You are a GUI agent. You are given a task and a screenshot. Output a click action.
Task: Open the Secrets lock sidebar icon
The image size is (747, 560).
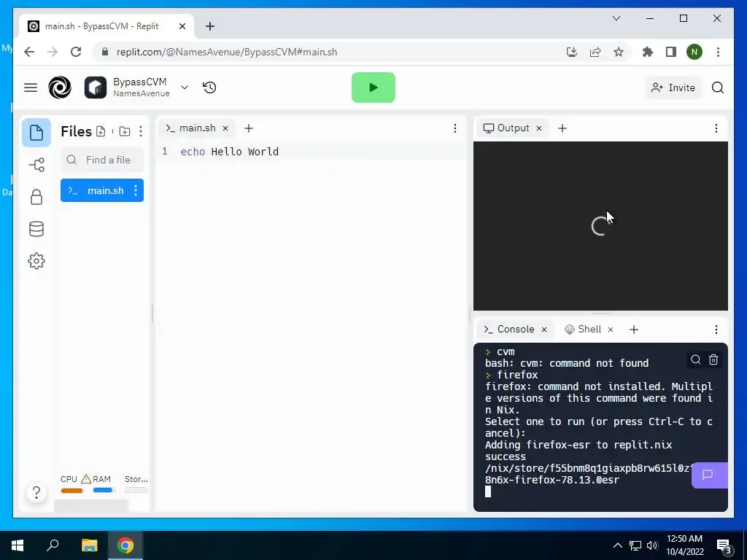coord(36,197)
